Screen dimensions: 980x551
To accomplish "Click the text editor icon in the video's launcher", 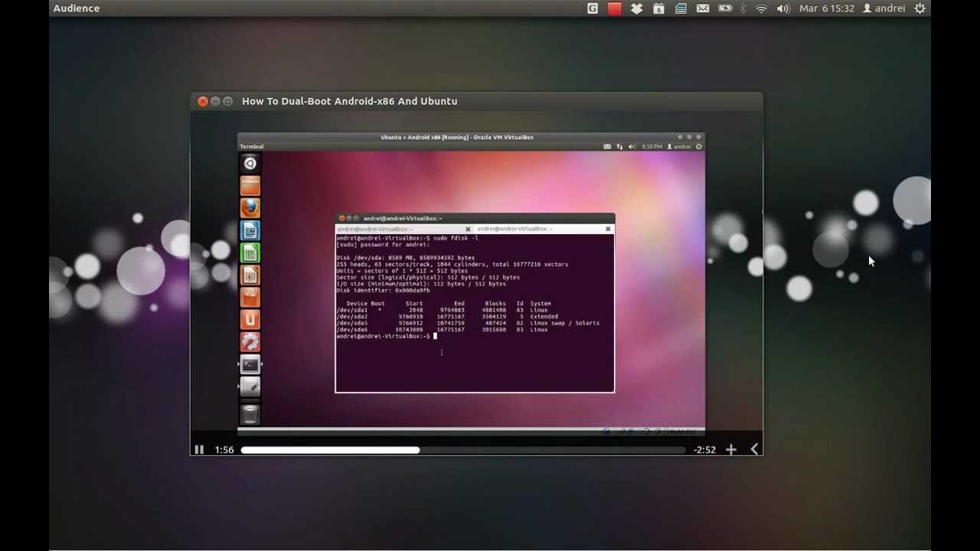I will (x=250, y=386).
